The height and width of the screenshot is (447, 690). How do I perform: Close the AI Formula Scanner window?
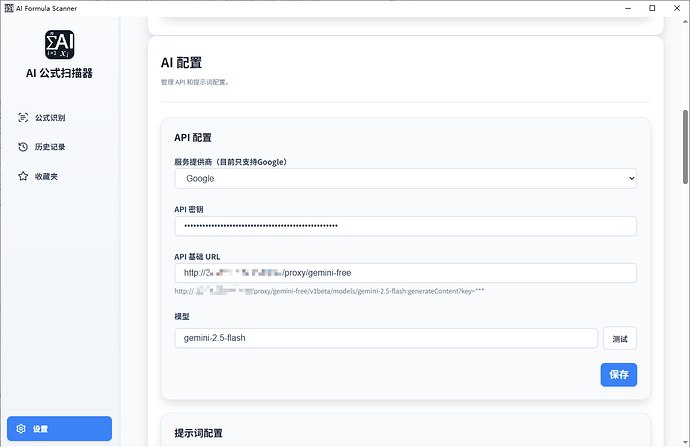tap(677, 8)
